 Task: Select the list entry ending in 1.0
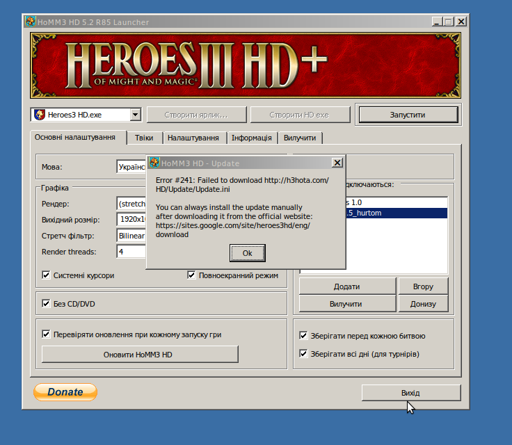click(x=396, y=202)
